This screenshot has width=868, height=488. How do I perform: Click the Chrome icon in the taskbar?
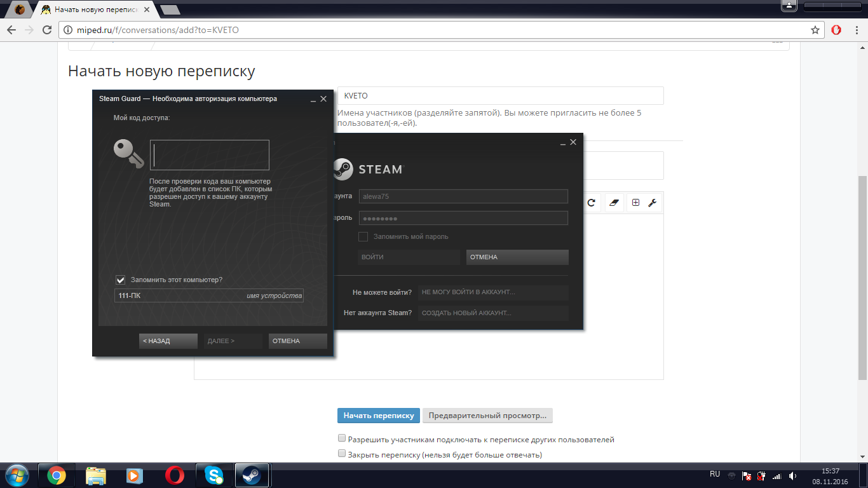pyautogui.click(x=57, y=475)
